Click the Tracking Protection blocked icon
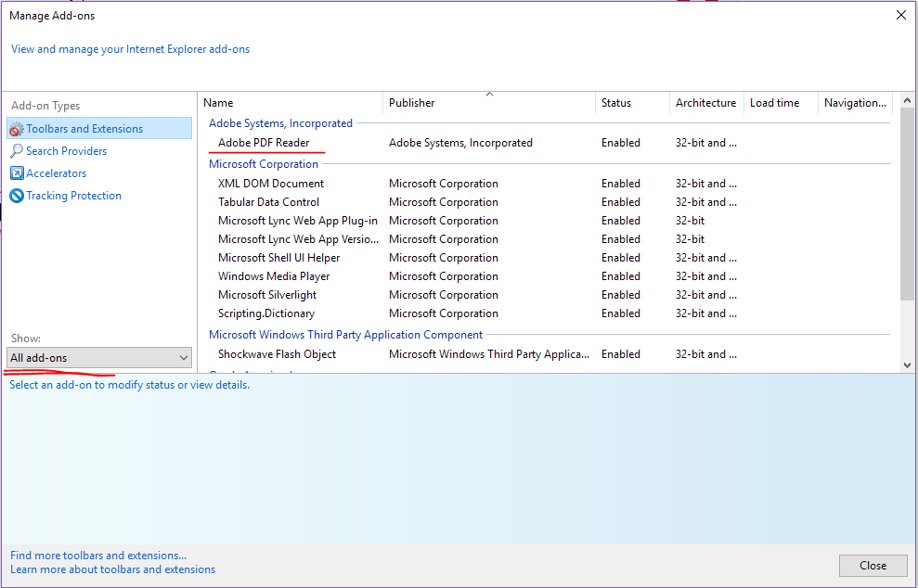 [x=17, y=196]
